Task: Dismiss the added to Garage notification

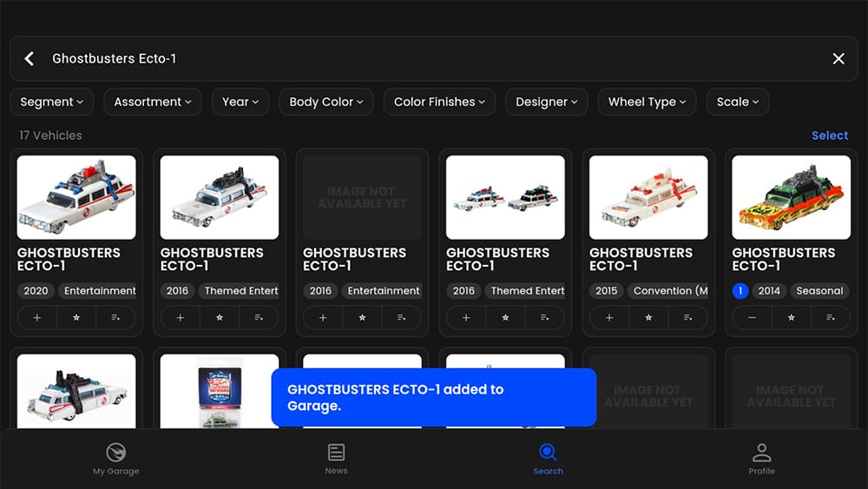Action: 434,398
